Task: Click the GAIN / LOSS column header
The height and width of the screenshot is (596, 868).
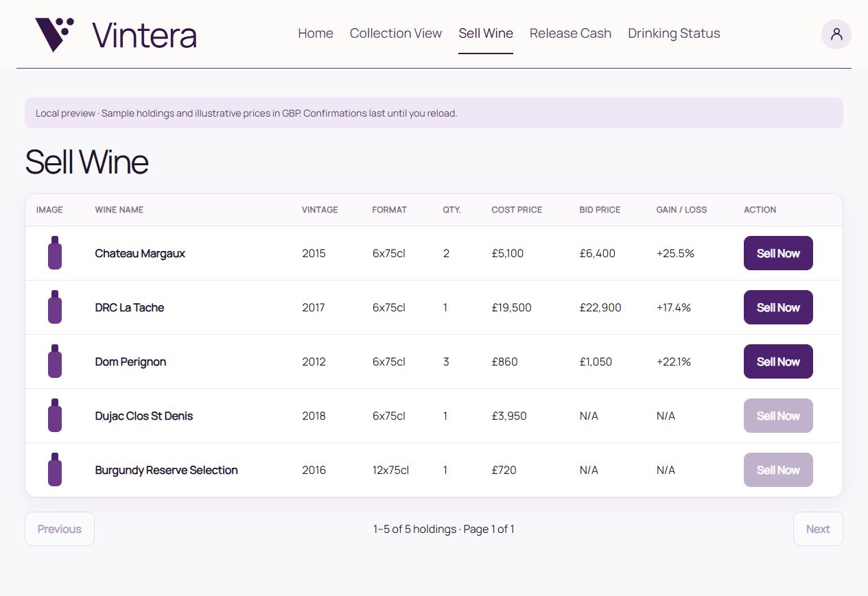Action: tap(681, 210)
